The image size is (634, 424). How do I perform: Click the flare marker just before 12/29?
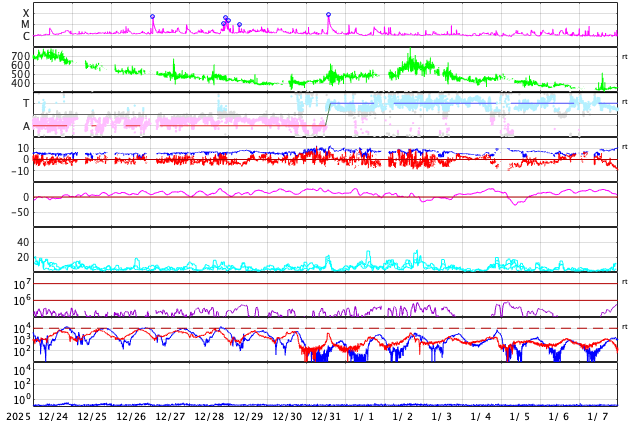click(239, 24)
